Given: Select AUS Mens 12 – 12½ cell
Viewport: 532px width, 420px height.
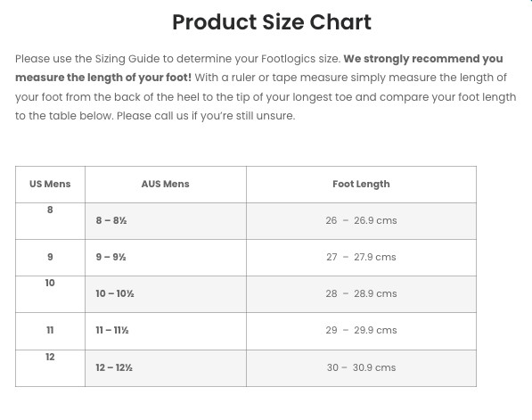Looking at the screenshot, I should [x=166, y=368].
